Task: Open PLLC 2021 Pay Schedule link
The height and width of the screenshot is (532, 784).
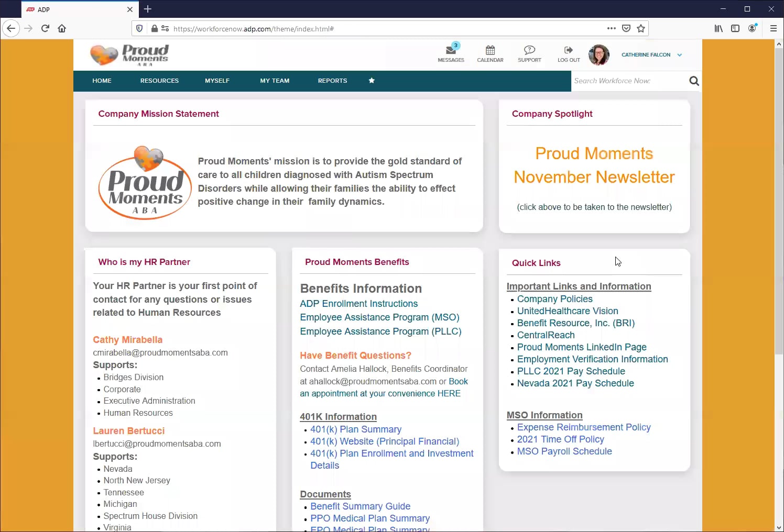Action: tap(571, 371)
